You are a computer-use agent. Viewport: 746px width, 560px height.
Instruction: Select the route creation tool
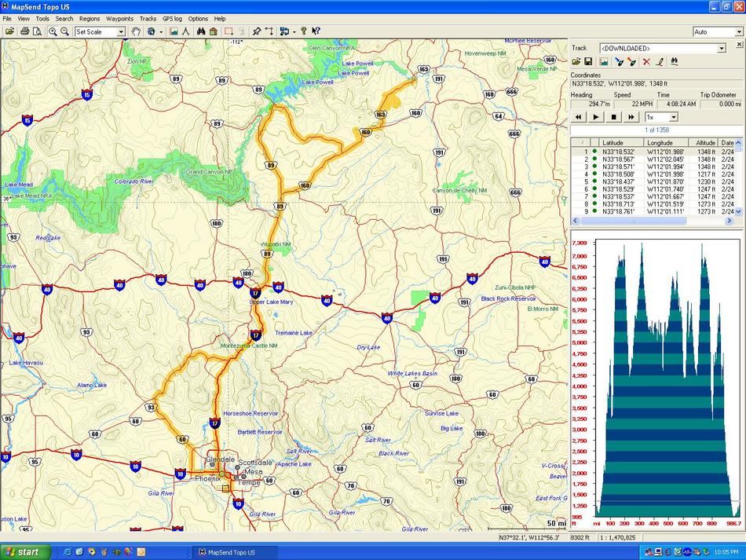pyautogui.click(x=269, y=31)
